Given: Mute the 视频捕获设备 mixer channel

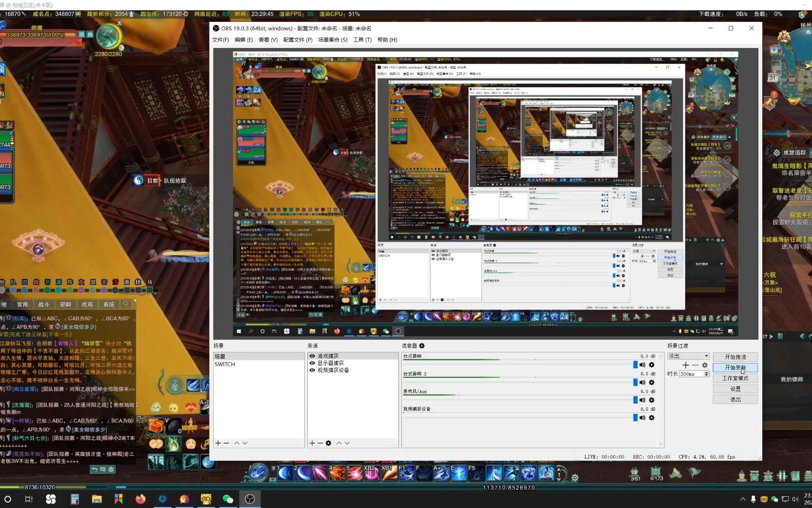Looking at the screenshot, I should [642, 418].
